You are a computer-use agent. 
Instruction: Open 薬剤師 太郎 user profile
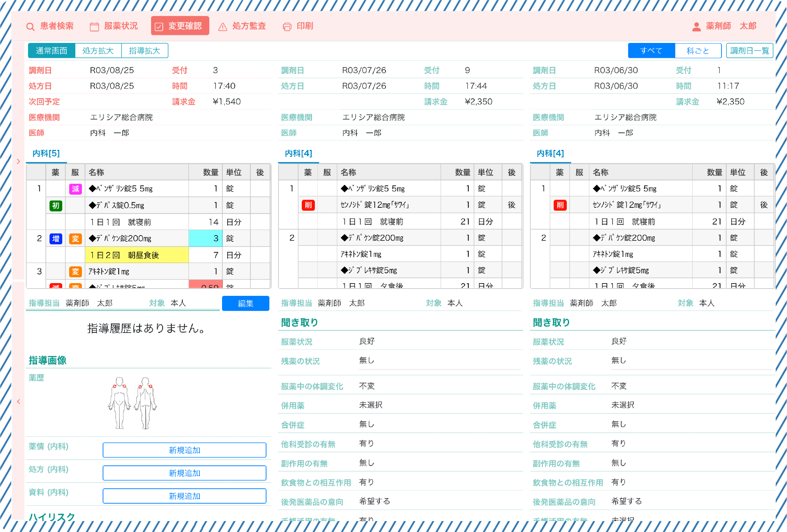tap(724, 26)
